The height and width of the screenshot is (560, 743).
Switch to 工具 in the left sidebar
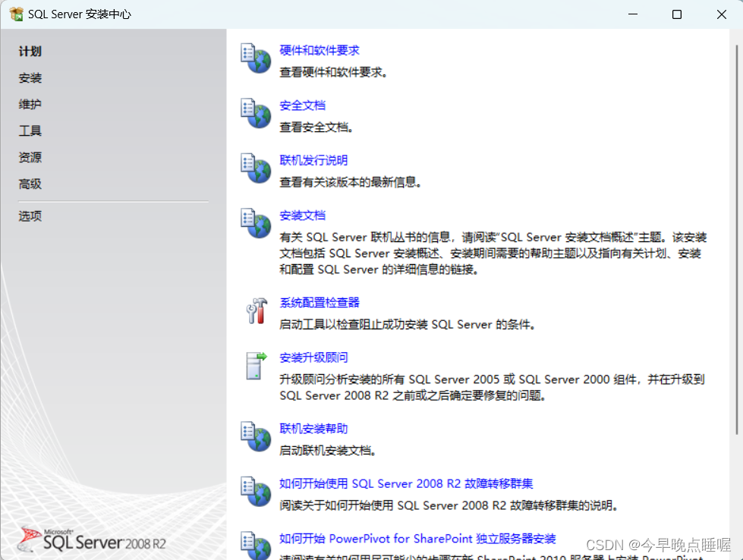click(x=30, y=131)
